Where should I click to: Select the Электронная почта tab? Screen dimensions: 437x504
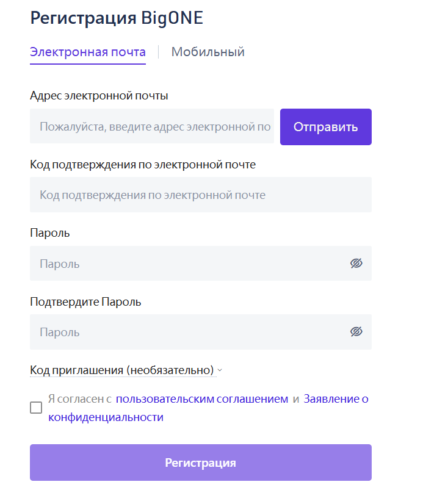coord(88,52)
